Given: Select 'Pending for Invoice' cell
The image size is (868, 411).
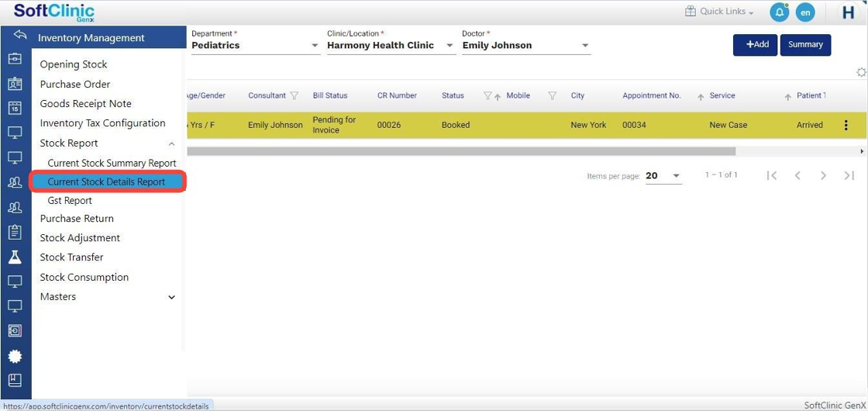Looking at the screenshot, I should [x=334, y=125].
